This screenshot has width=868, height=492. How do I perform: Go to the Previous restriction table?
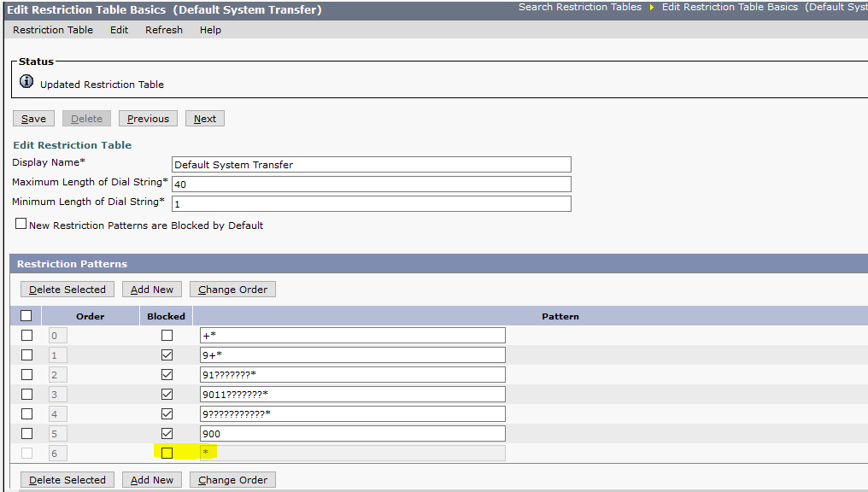tap(148, 119)
